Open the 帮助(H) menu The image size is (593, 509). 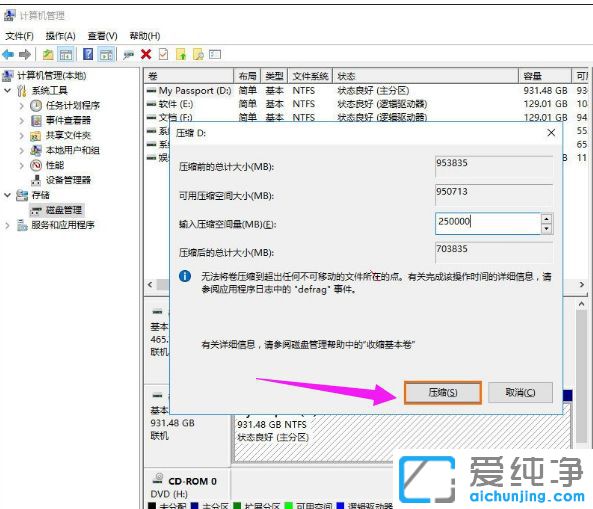(145, 36)
